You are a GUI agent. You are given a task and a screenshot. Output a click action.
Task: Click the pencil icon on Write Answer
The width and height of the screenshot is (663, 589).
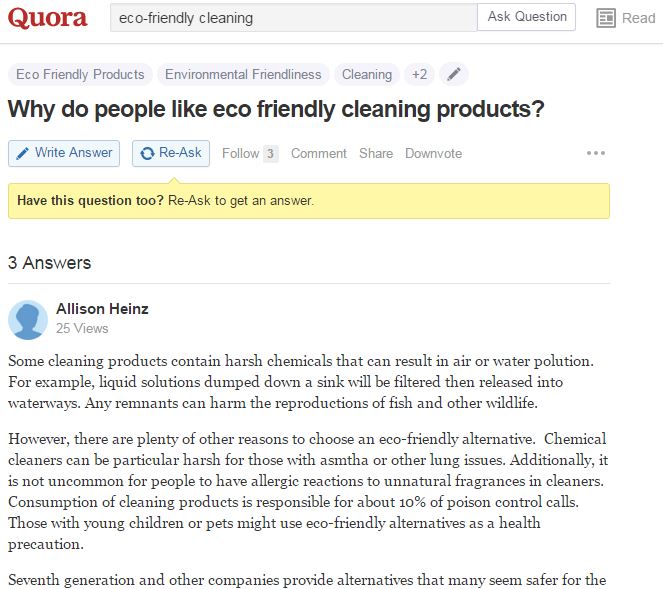[22, 153]
